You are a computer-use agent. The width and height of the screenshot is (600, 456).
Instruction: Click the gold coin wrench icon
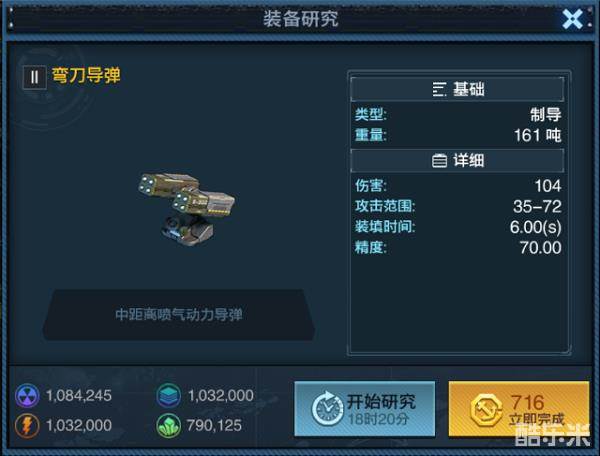pos(486,410)
